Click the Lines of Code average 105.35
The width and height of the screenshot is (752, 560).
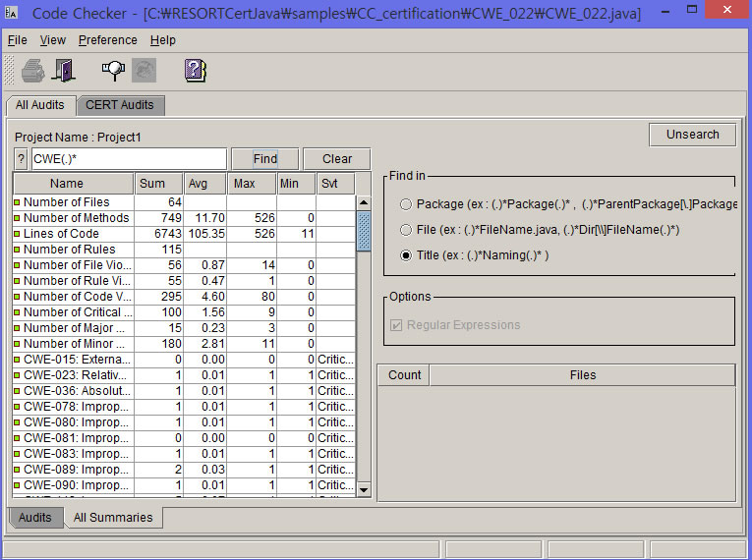(206, 234)
